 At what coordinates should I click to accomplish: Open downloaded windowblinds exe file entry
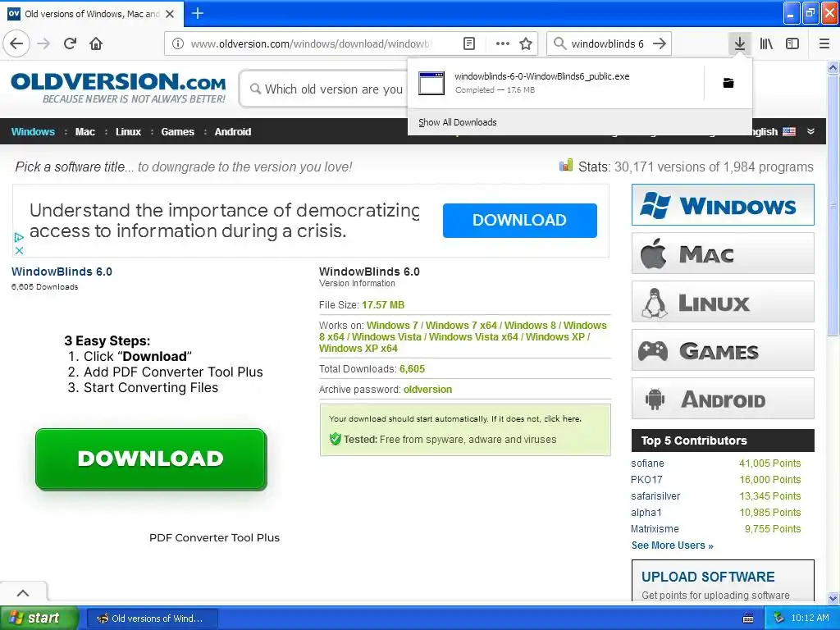pyautogui.click(x=557, y=83)
